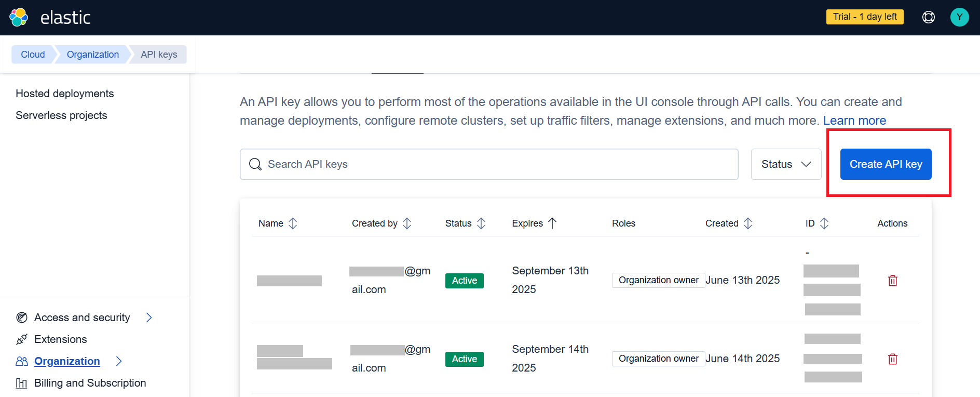Expand Access and security chevron
Viewport: 980px width, 397px height.
click(149, 317)
